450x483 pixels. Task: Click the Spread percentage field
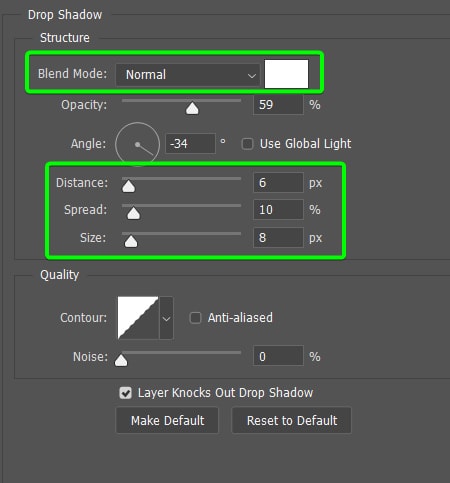coord(278,210)
